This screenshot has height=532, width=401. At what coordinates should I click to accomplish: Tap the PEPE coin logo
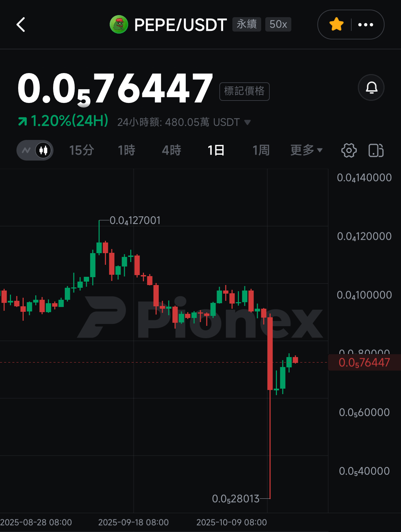pyautogui.click(x=119, y=25)
